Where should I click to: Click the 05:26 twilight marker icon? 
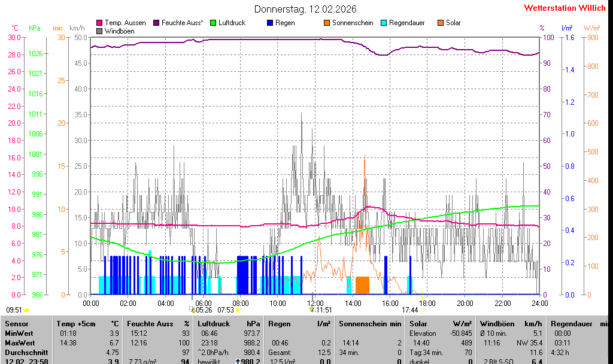click(192, 310)
